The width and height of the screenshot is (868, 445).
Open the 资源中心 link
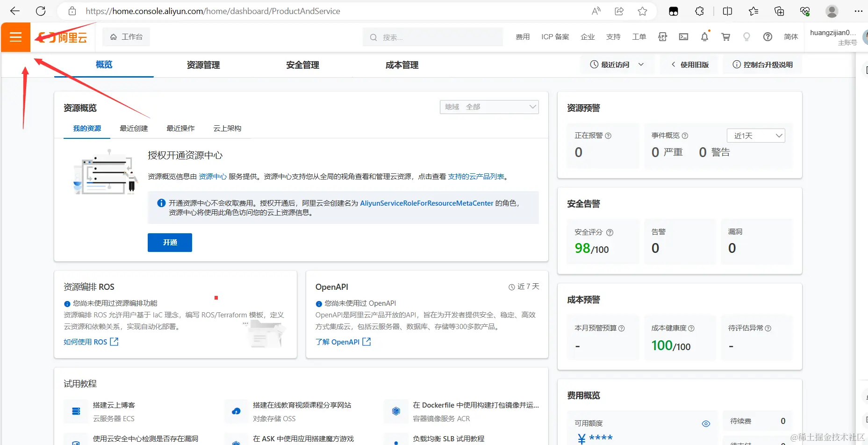(213, 176)
